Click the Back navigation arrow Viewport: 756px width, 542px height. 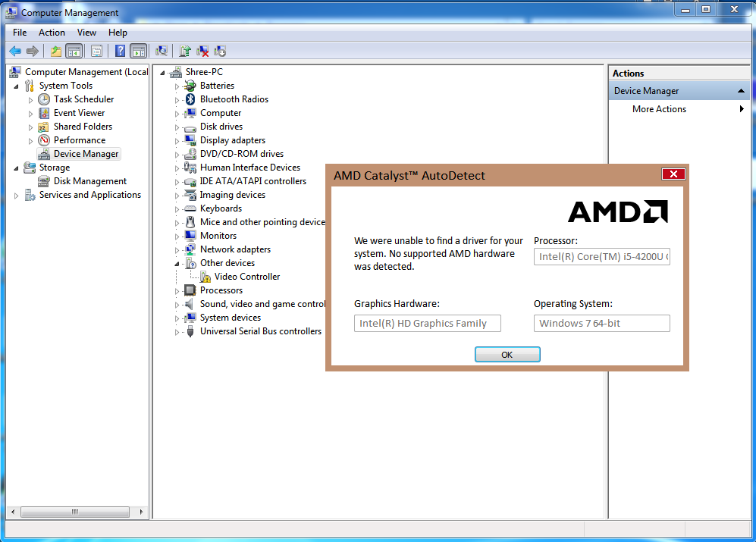15,51
